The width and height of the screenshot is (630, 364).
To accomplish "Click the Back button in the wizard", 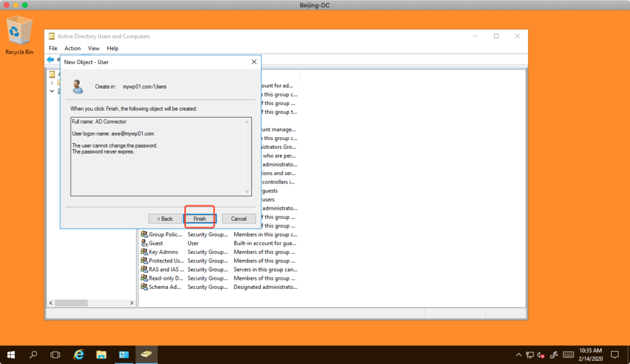I will point(165,219).
